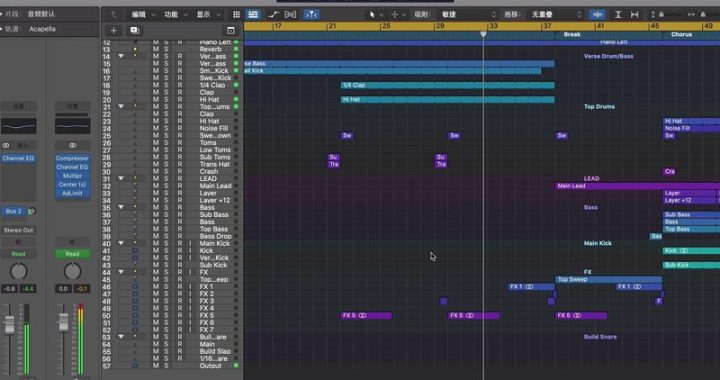Click the Break marker in the timeline
Screen dimensions: 720x380
click(572, 34)
